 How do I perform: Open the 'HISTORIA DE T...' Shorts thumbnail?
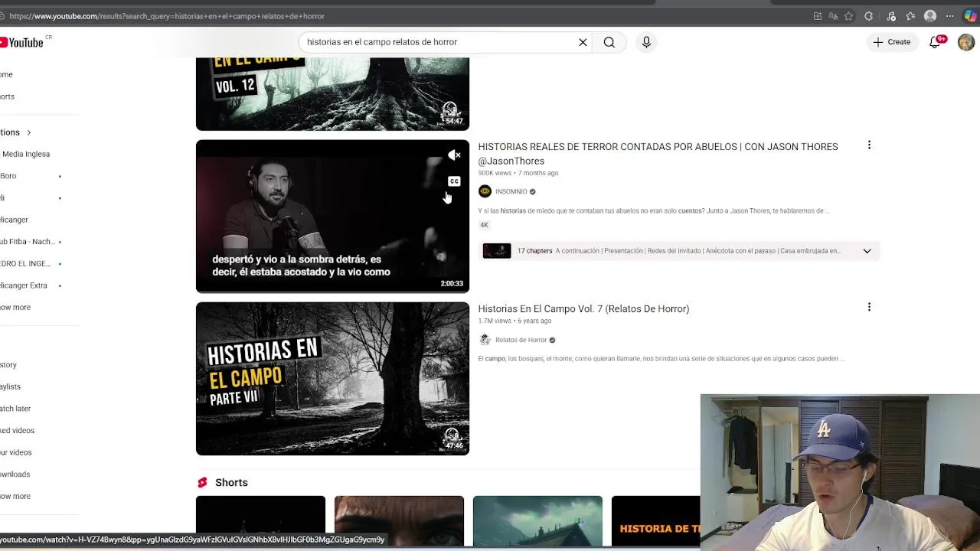coord(655,521)
